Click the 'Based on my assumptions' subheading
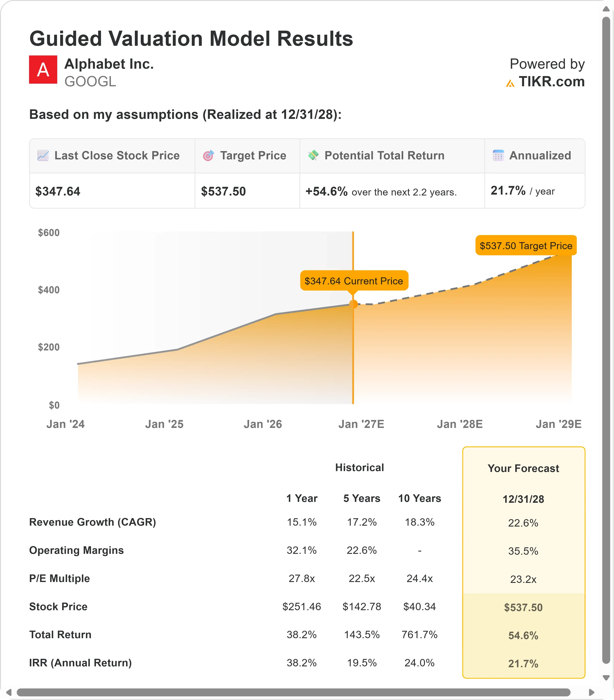This screenshot has height=700, width=614. (x=185, y=114)
